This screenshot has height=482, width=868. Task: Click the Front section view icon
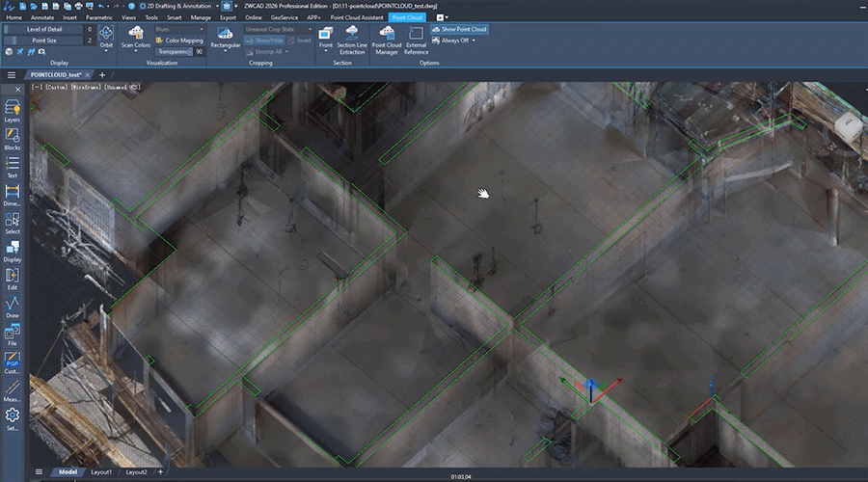326,33
